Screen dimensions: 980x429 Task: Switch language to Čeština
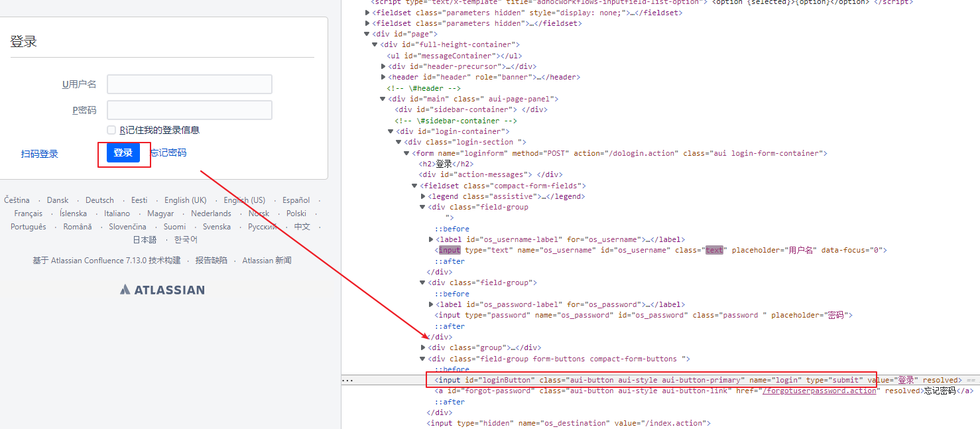(17, 200)
